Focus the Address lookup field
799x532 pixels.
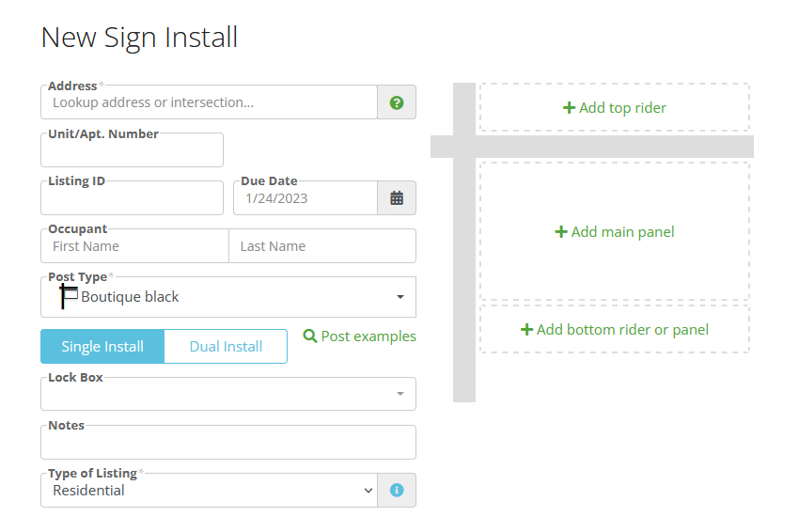(209, 102)
